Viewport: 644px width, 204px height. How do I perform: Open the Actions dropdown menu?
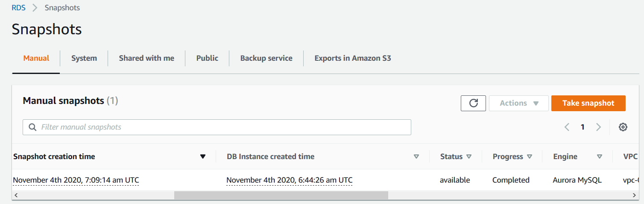click(518, 103)
